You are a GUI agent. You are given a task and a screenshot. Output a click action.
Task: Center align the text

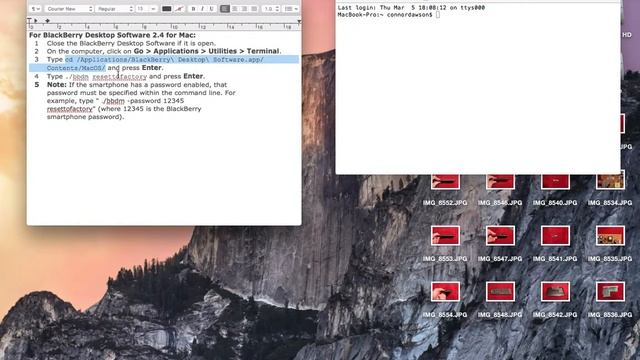(x=235, y=9)
